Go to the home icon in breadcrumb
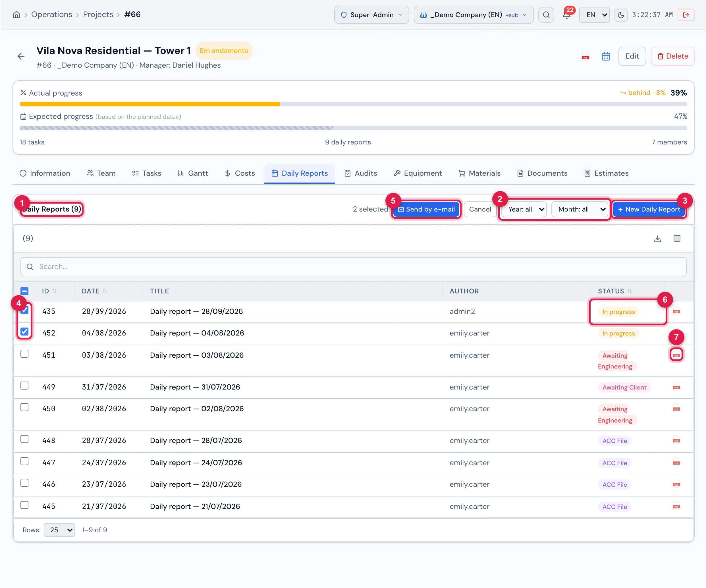Viewport: 706px width, 588px height. (16, 15)
